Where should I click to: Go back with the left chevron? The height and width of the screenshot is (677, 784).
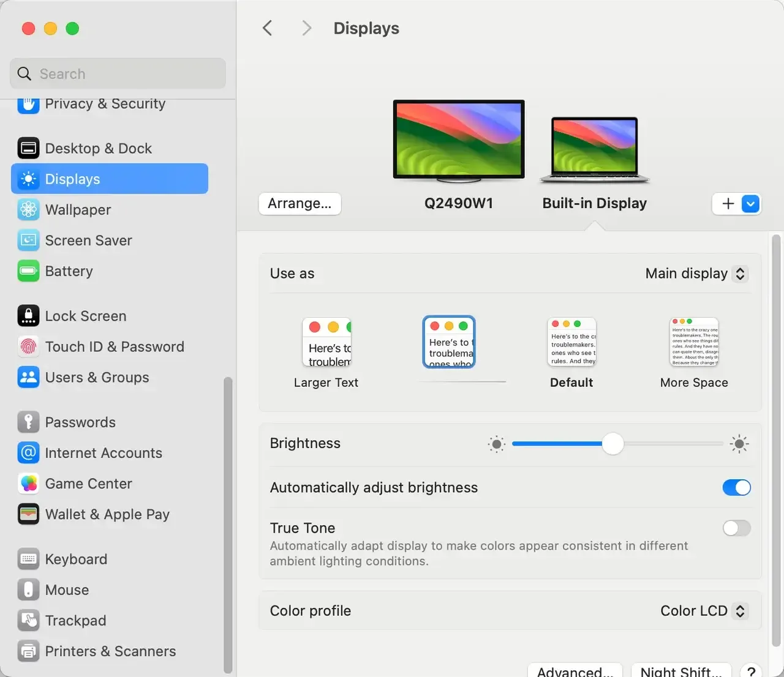tap(267, 28)
